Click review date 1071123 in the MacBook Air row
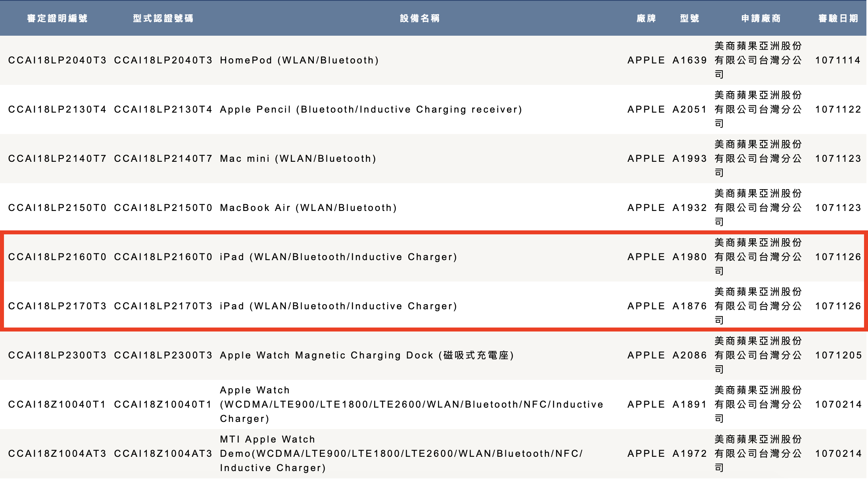Image resolution: width=868 pixels, height=479 pixels. (838, 208)
